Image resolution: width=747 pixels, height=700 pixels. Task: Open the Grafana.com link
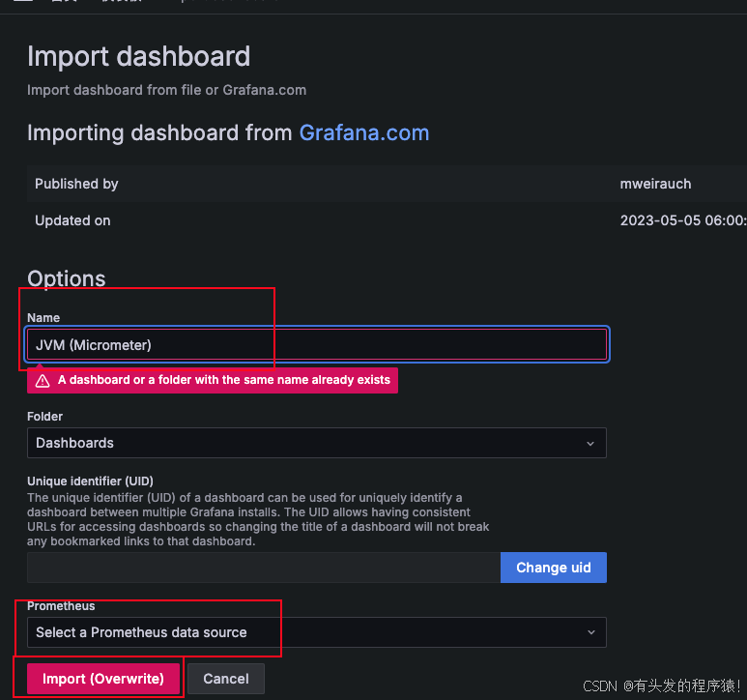pyautogui.click(x=364, y=133)
